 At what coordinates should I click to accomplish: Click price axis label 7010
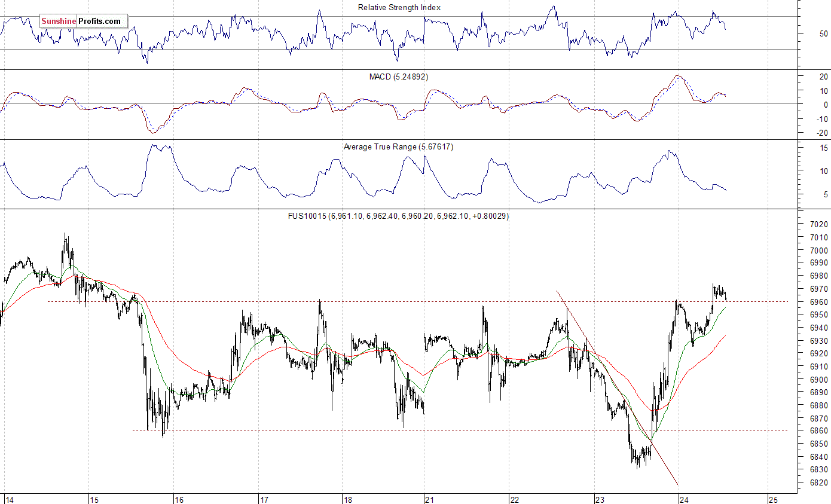[819, 237]
